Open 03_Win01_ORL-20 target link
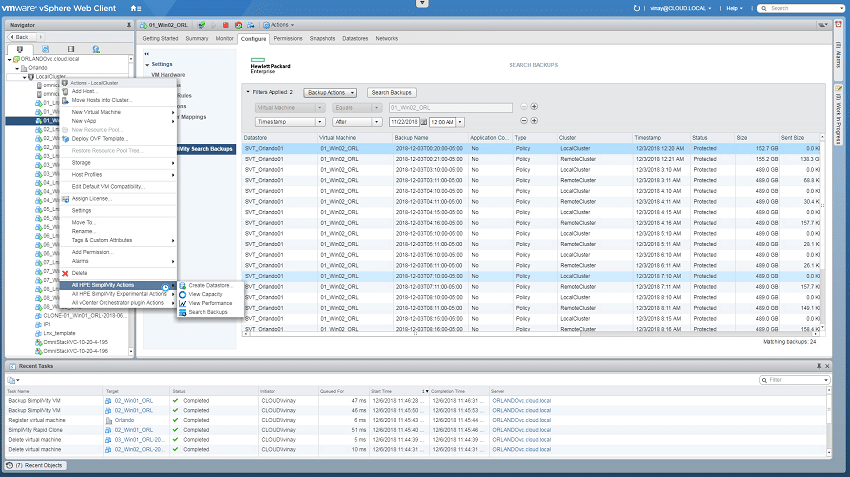The height and width of the screenshot is (477, 850). pos(139,440)
